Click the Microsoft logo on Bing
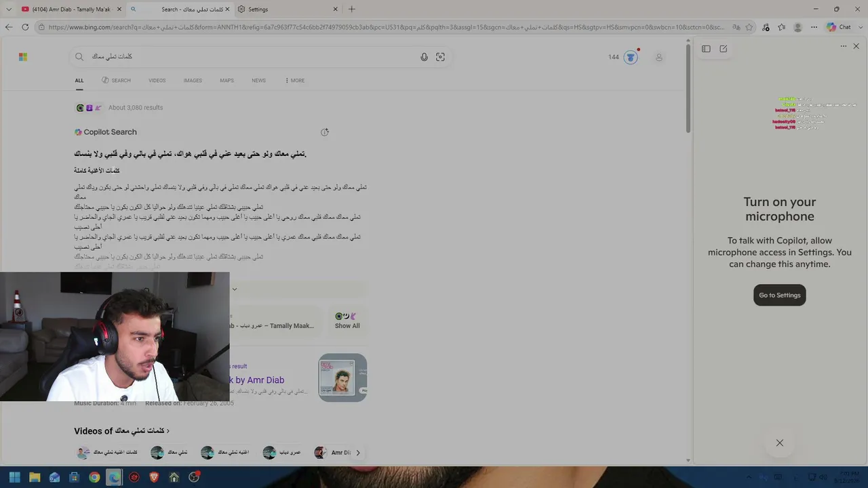Image resolution: width=868 pixels, height=488 pixels. (23, 57)
